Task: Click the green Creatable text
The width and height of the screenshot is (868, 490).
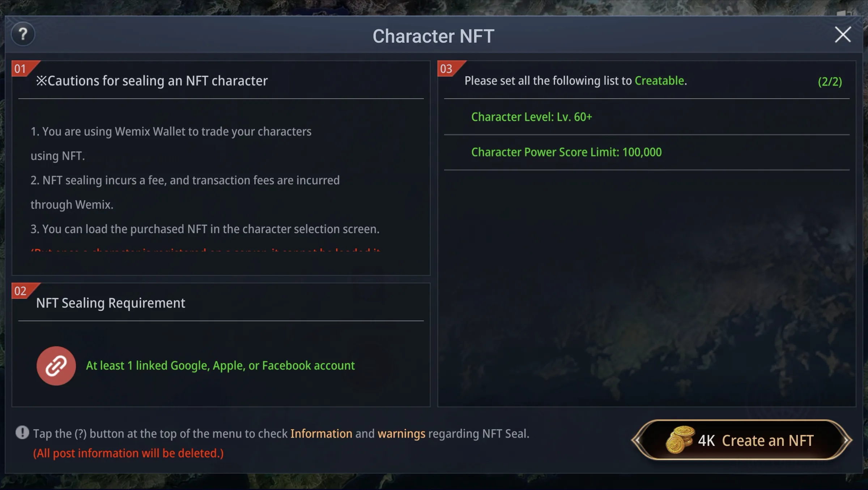Action: click(x=659, y=81)
